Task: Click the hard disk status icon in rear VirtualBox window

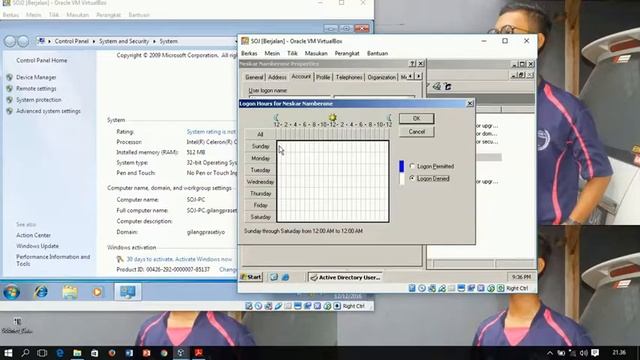Action: click(x=249, y=306)
